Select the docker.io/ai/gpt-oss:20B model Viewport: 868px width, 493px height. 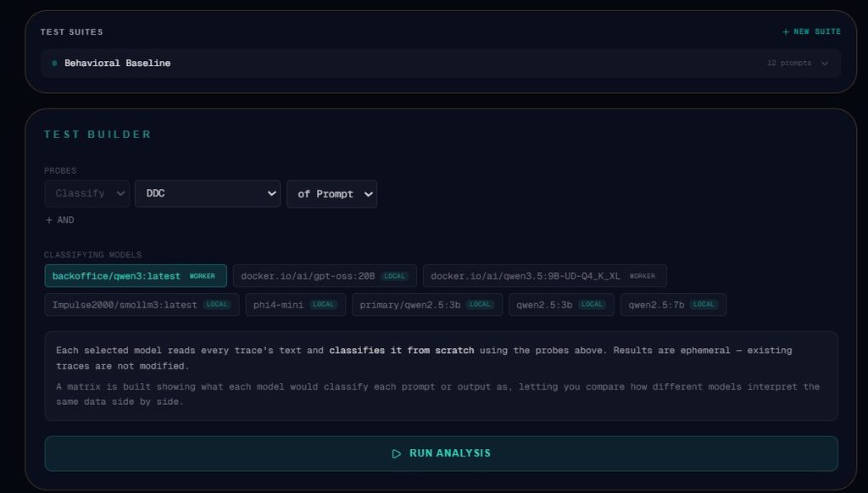click(x=325, y=276)
